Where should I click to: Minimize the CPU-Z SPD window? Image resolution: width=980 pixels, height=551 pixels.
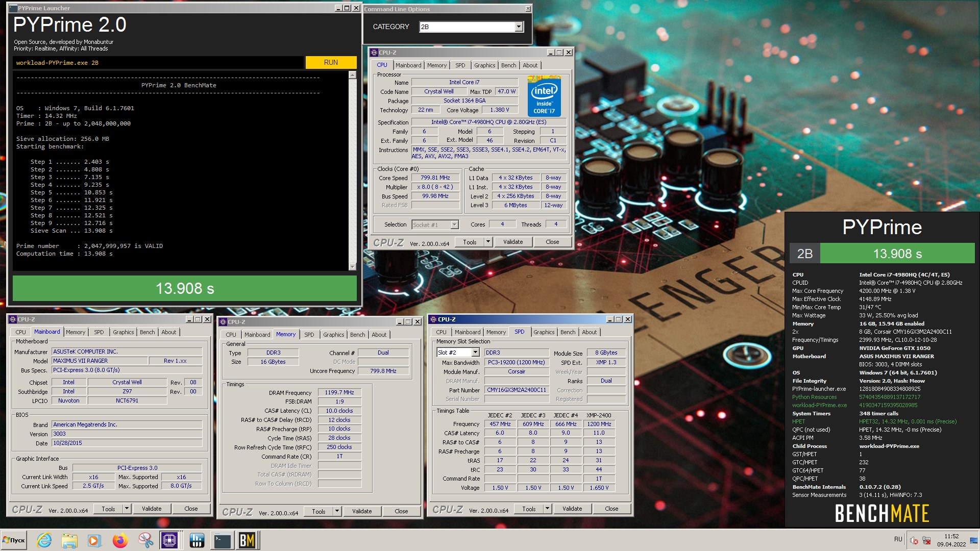click(x=609, y=319)
